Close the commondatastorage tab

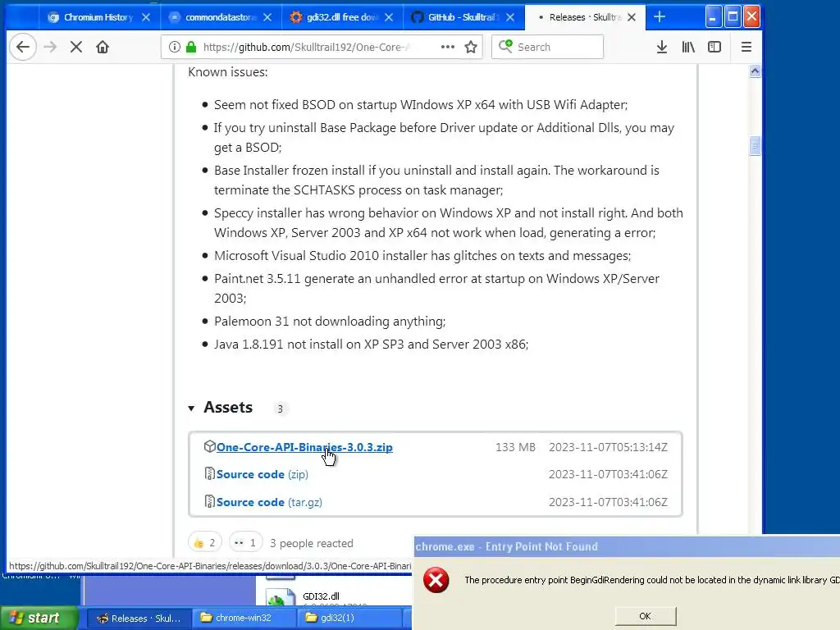(x=267, y=18)
